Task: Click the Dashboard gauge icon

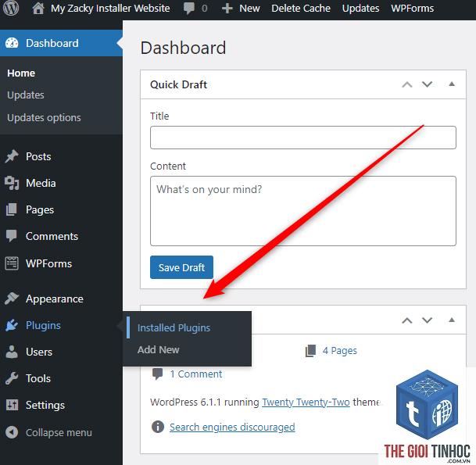Action: tap(12, 43)
